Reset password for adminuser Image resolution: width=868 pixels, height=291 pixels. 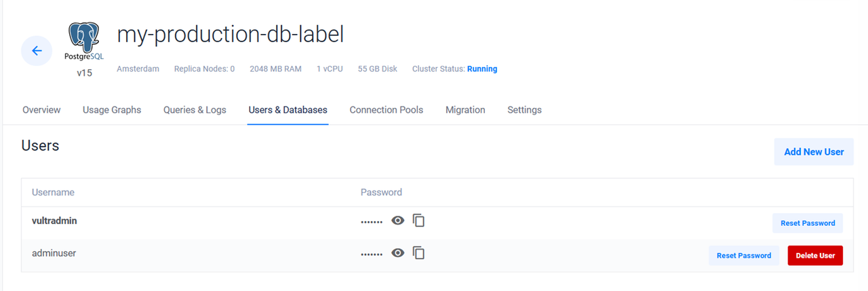pyautogui.click(x=744, y=256)
